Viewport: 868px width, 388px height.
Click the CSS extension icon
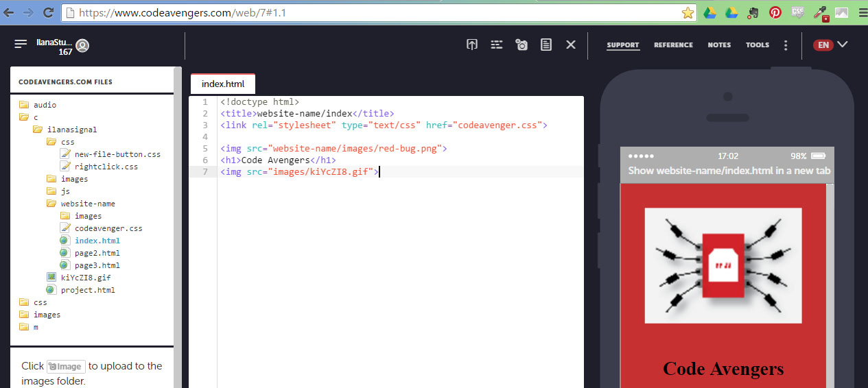click(x=798, y=12)
